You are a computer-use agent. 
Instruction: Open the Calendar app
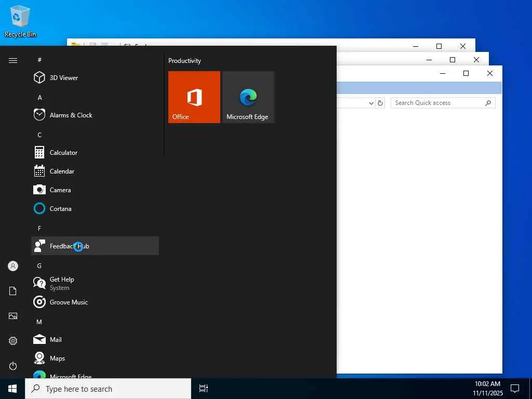coord(95,171)
